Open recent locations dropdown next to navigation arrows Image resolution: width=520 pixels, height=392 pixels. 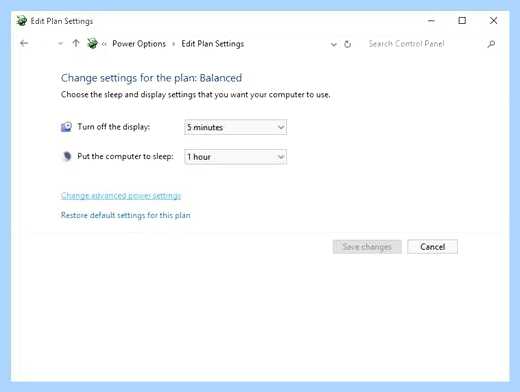coord(60,44)
